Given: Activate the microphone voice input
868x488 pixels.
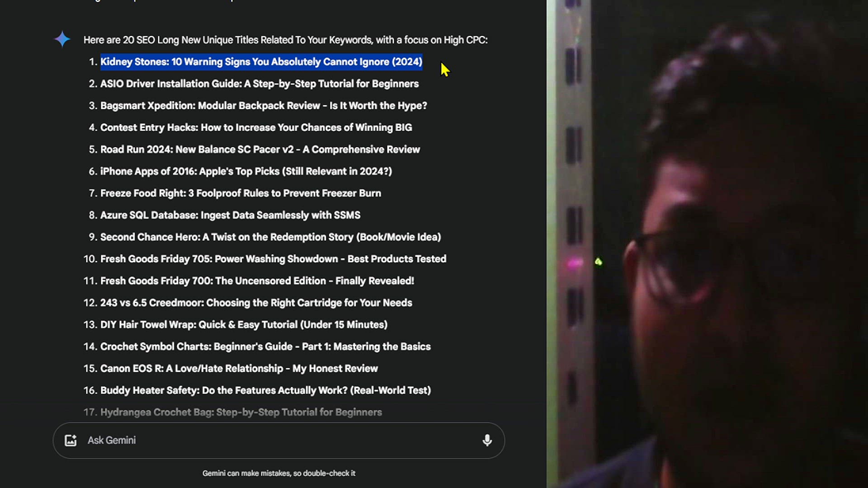Looking at the screenshot, I should (487, 440).
